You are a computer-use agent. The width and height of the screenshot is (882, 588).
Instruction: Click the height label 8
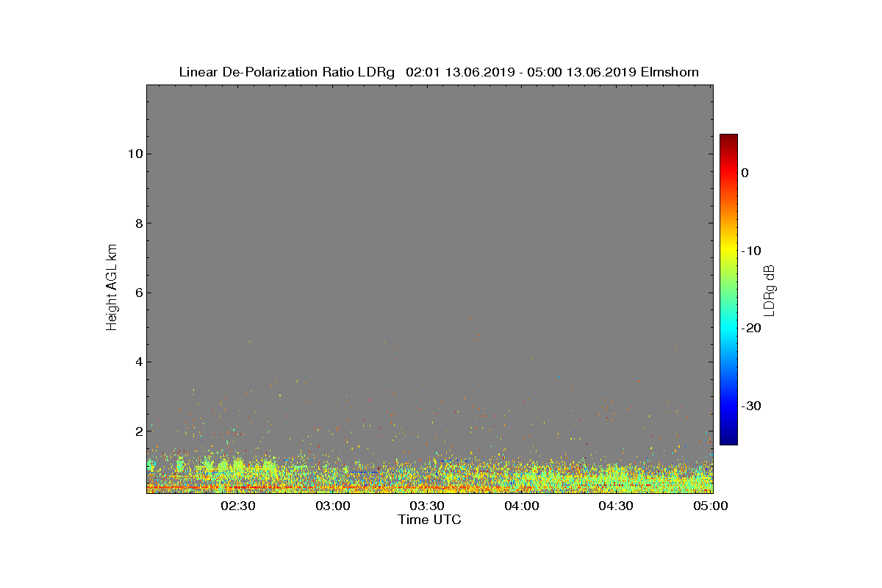coord(138,223)
